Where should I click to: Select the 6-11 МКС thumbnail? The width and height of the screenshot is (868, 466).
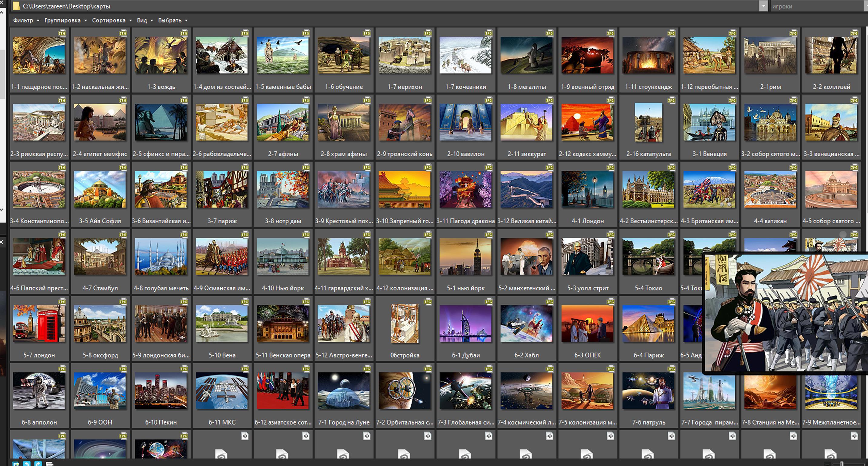point(222,391)
